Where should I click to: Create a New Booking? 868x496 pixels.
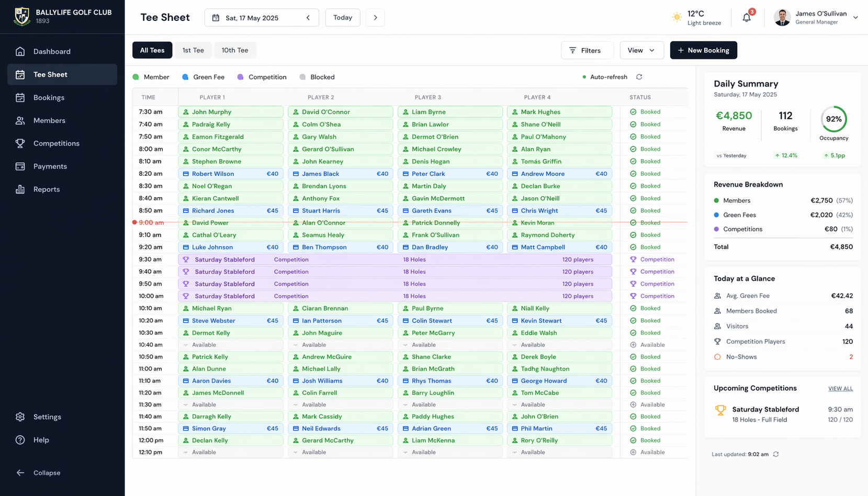click(703, 50)
